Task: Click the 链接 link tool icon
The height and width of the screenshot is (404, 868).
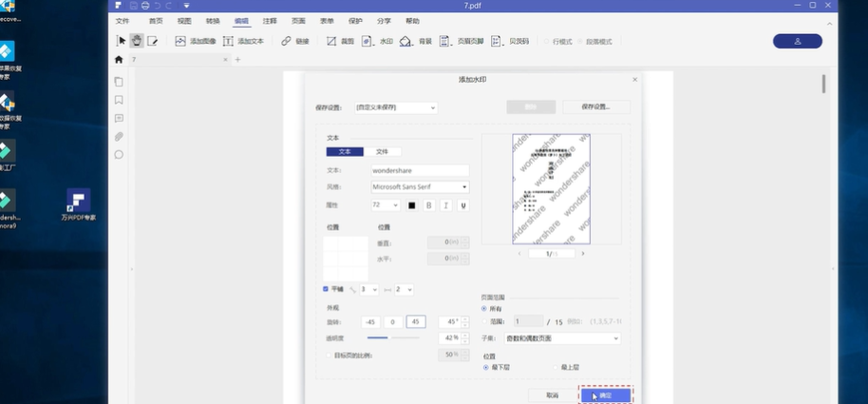Action: click(286, 41)
